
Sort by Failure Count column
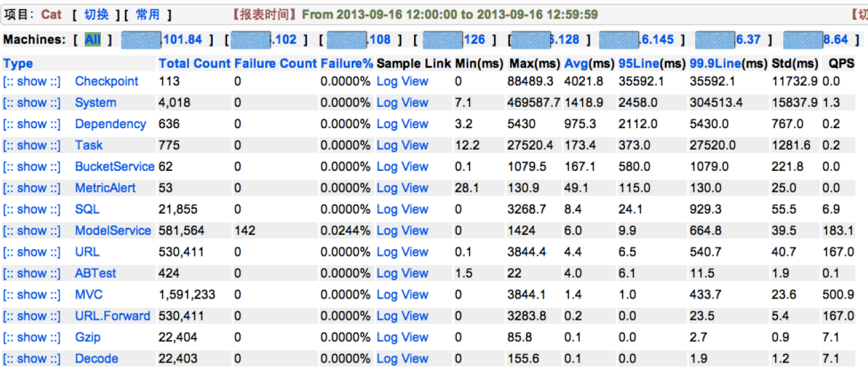pos(276,64)
